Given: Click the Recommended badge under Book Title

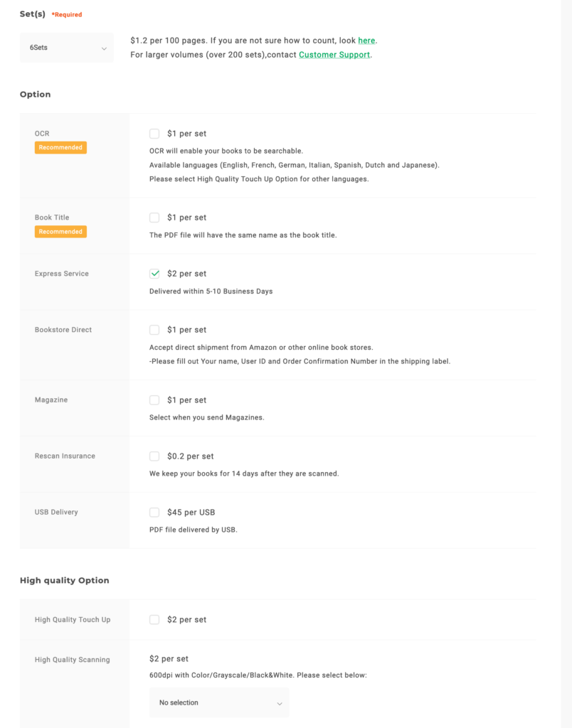Looking at the screenshot, I should tap(60, 232).
